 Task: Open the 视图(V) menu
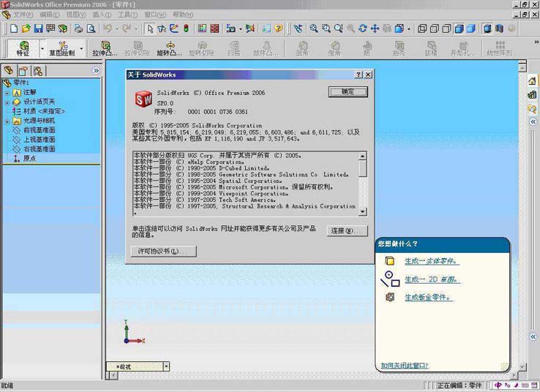76,15
